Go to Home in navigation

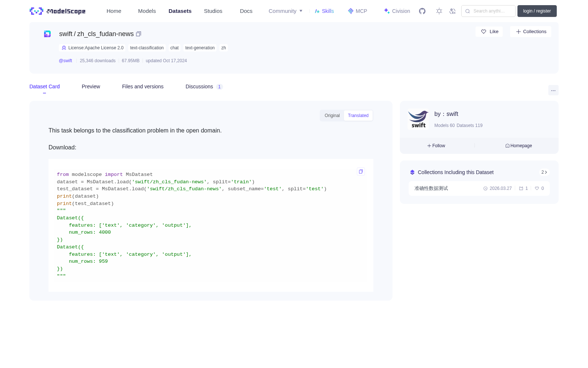(114, 11)
